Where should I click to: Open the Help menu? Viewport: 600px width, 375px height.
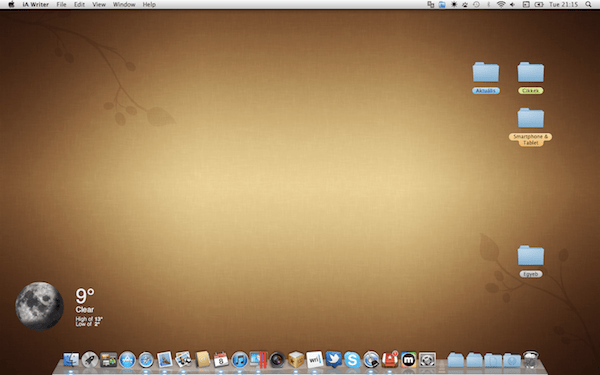(x=149, y=5)
